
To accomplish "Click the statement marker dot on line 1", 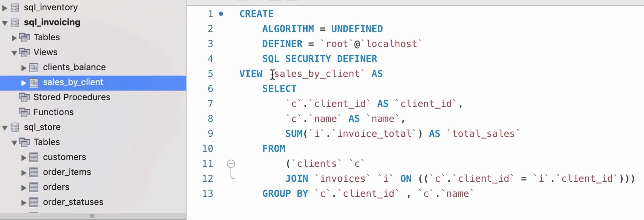I will 221,14.
